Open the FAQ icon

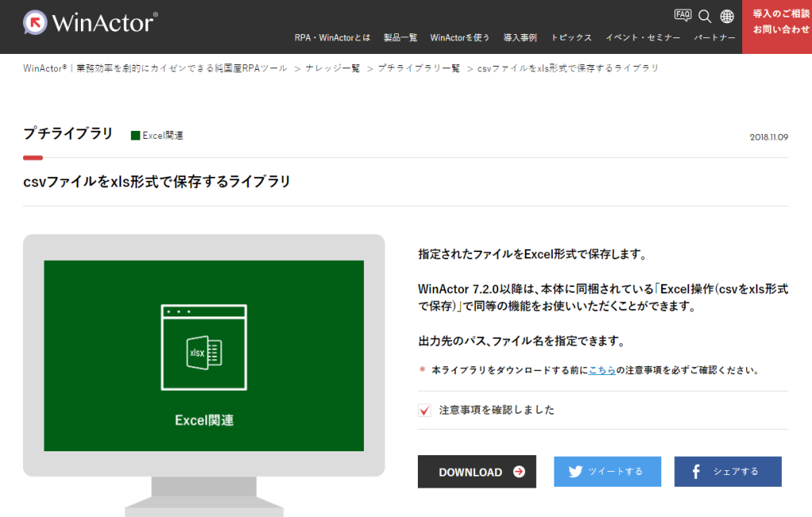(x=682, y=15)
